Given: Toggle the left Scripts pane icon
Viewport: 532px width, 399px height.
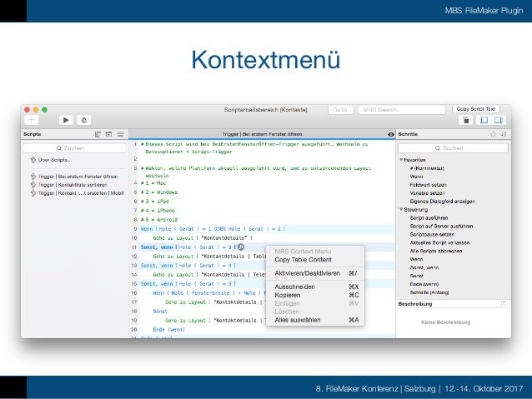Looking at the screenshot, I should 484,120.
